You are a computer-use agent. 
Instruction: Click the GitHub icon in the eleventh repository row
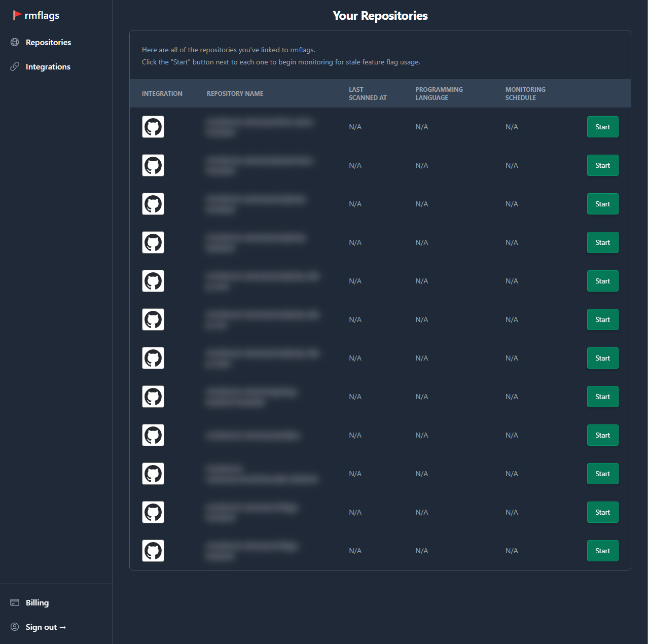[x=153, y=512]
